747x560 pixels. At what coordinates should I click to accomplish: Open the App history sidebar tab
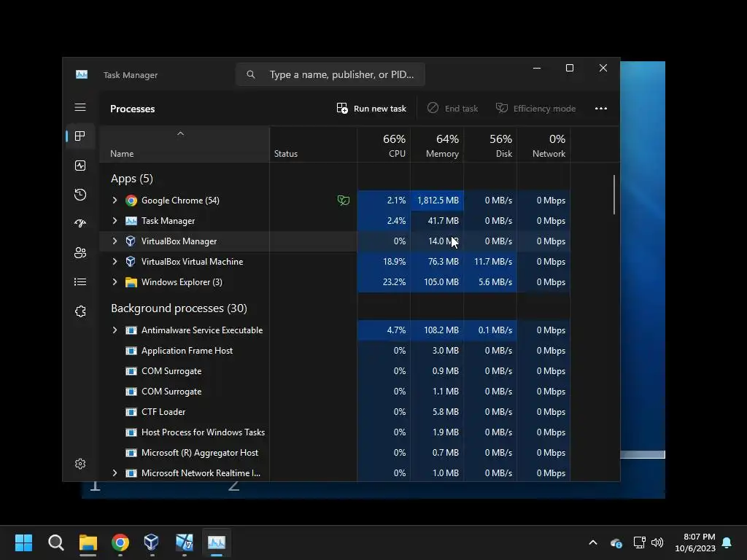80,194
